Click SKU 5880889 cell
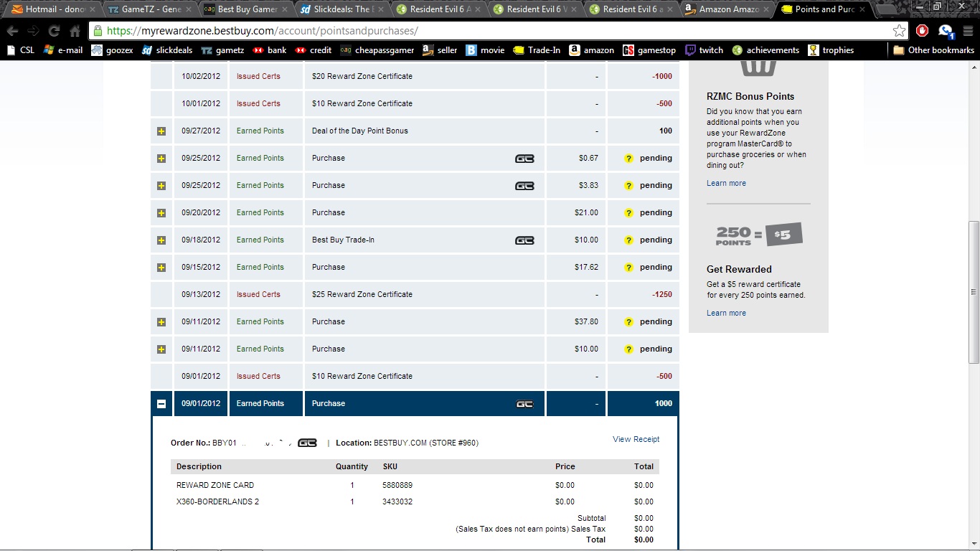The image size is (980, 551). tap(397, 485)
